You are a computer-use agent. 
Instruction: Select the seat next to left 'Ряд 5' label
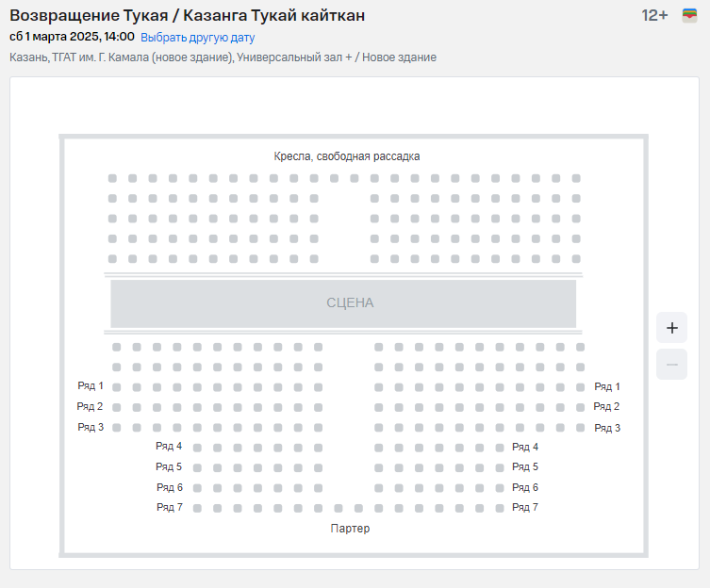(196, 467)
